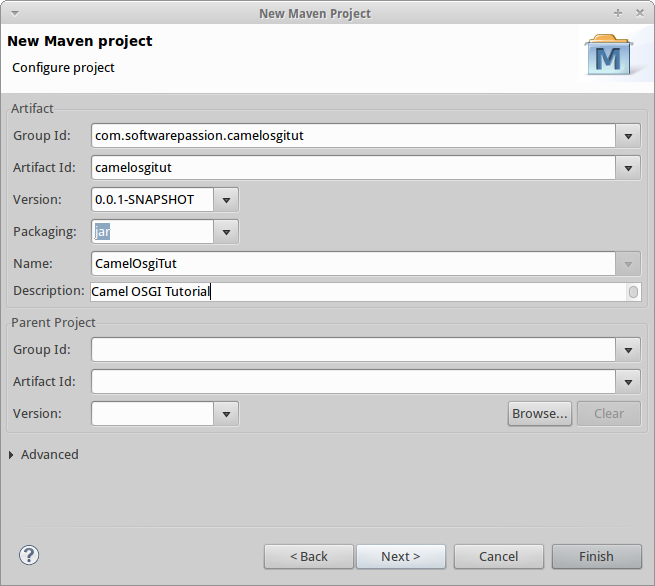Expand the Artifact Version dropdown

[x=226, y=200]
